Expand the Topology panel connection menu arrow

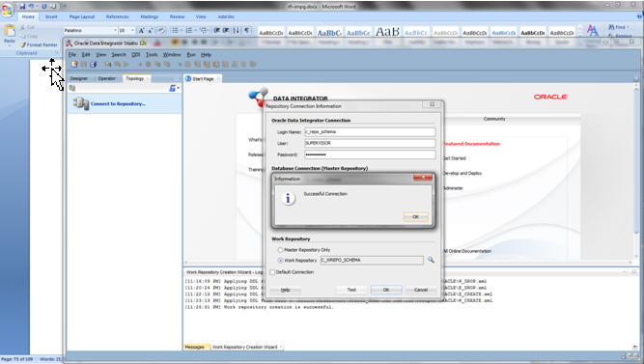pos(179,88)
